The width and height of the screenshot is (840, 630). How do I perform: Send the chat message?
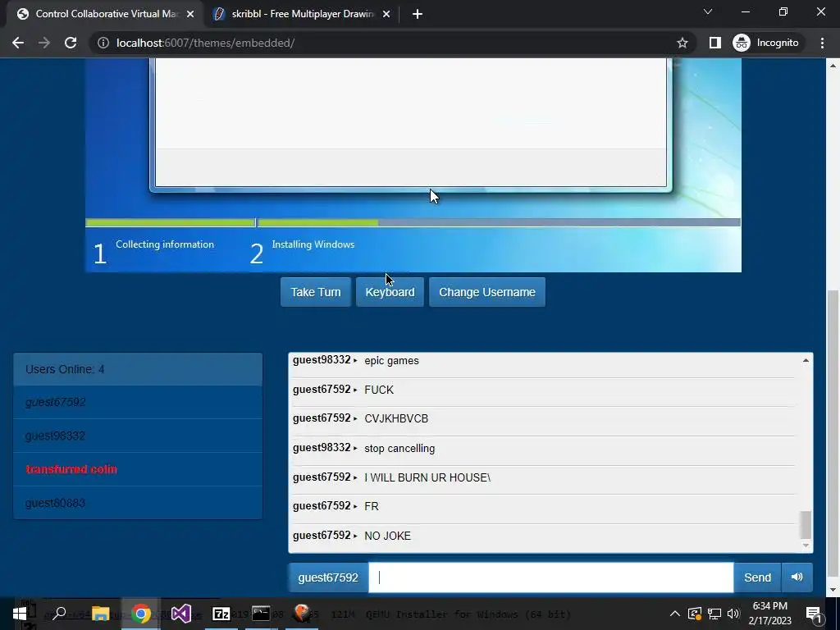pyautogui.click(x=757, y=577)
